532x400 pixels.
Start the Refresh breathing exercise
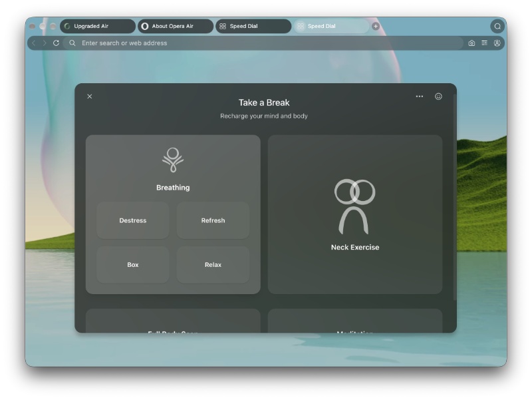(213, 220)
